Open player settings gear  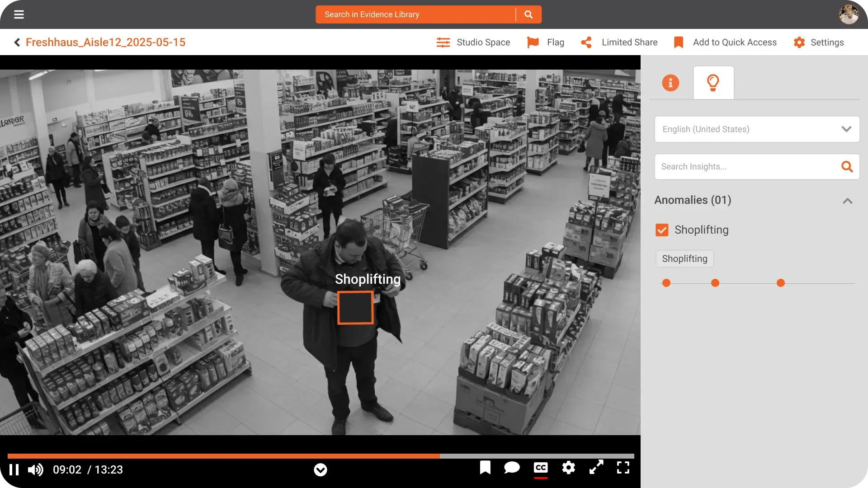pyautogui.click(x=568, y=468)
